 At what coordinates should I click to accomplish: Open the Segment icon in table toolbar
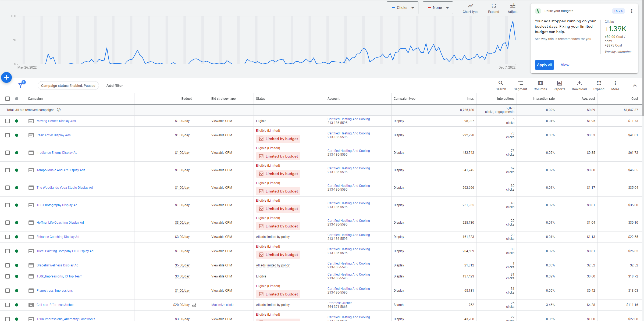tap(520, 83)
